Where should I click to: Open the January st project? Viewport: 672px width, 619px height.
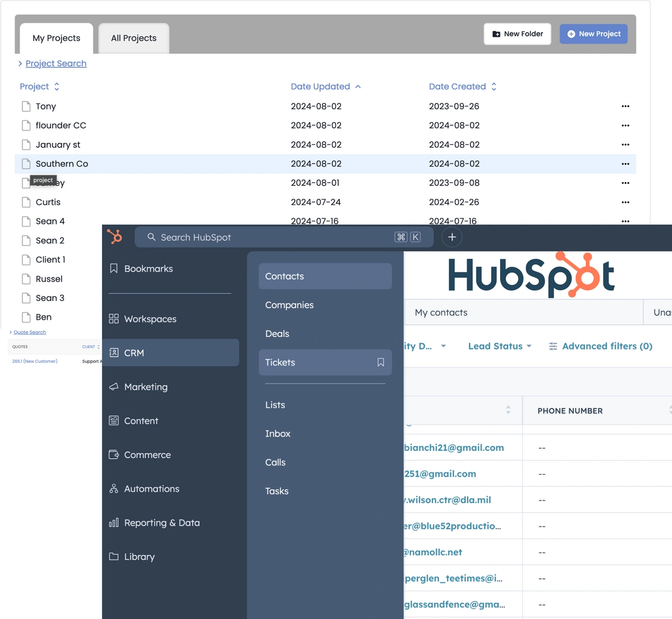tap(58, 145)
